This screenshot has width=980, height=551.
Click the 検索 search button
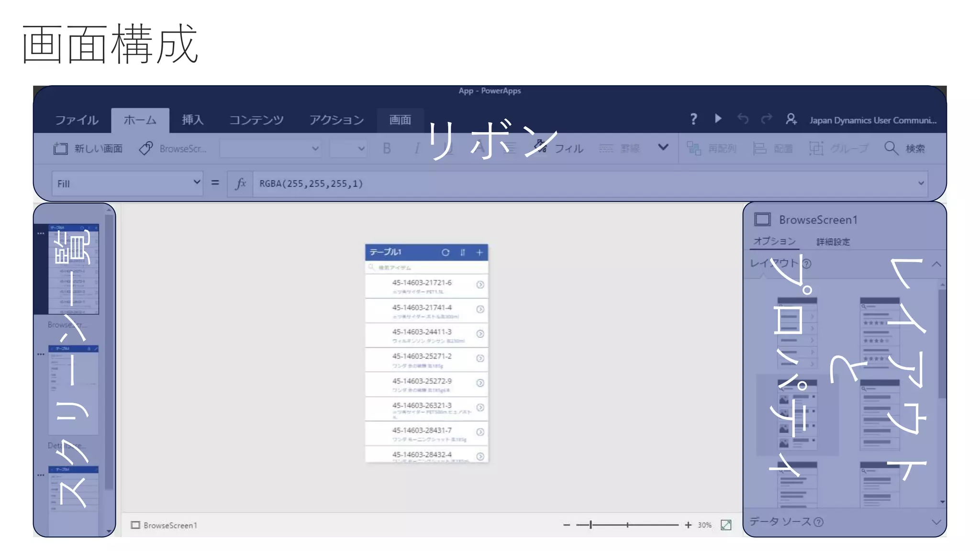click(905, 148)
